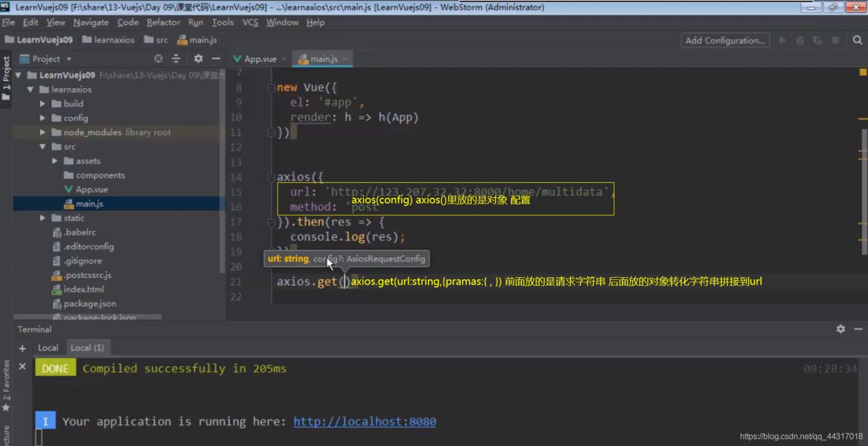Click the LearnVuejs09 breadcrumb

38,40
